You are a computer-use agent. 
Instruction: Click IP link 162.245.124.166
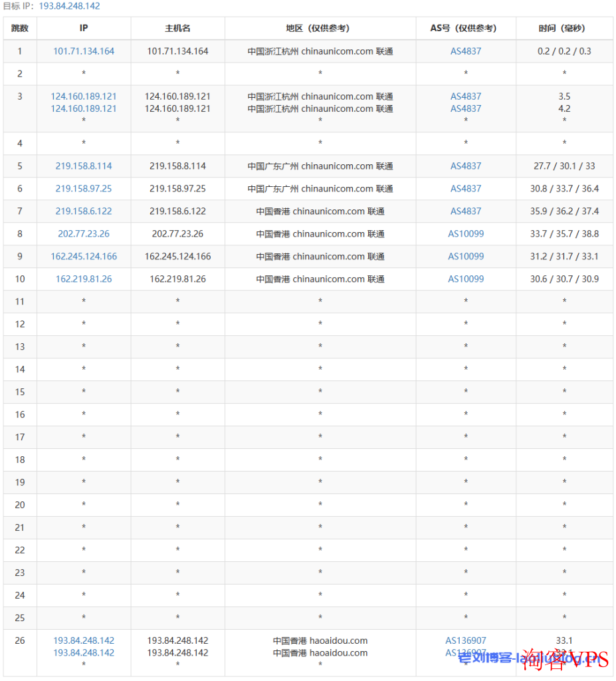84,256
